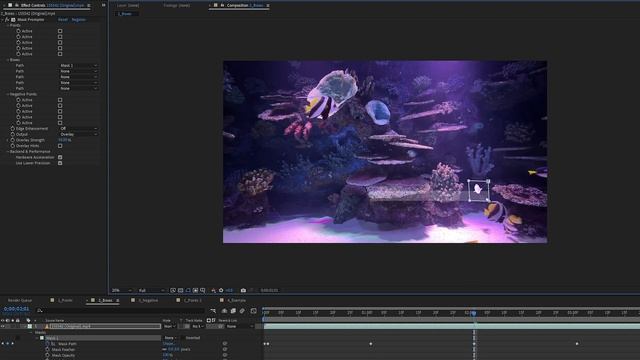Open the Graph Editor

[253, 311]
